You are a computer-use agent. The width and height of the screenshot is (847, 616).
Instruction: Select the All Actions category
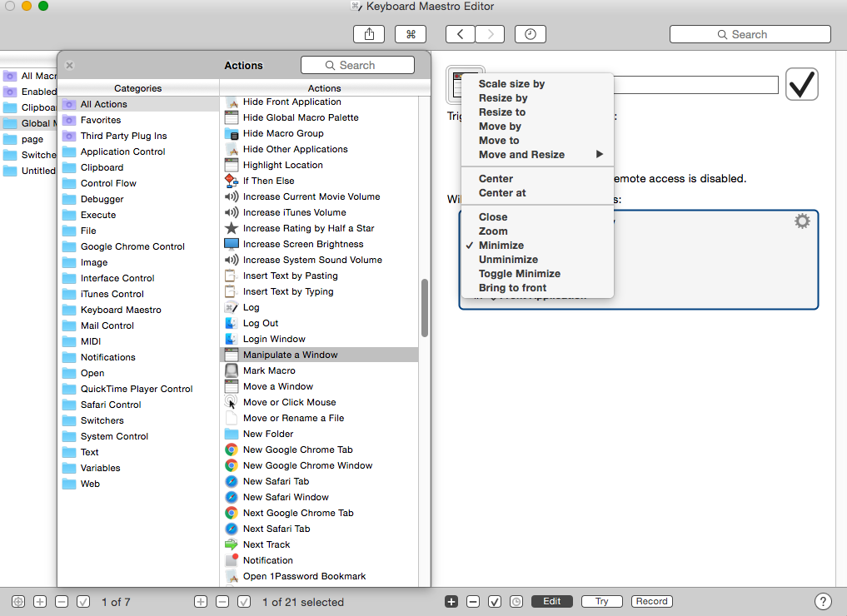(138, 104)
